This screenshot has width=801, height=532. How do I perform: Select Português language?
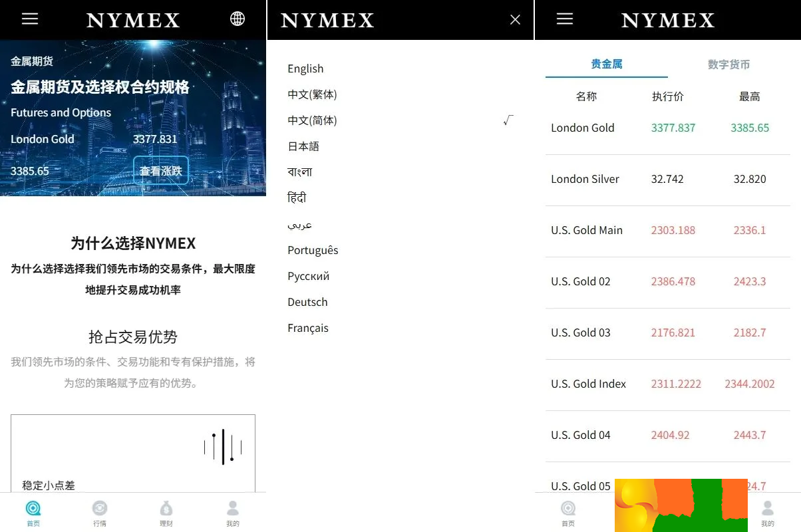[313, 250]
